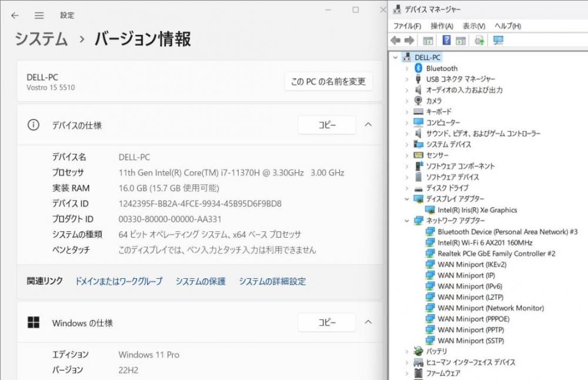Viewport: 588px width, 380px height.
Task: Click the keyboard category icon
Action: tap(419, 111)
